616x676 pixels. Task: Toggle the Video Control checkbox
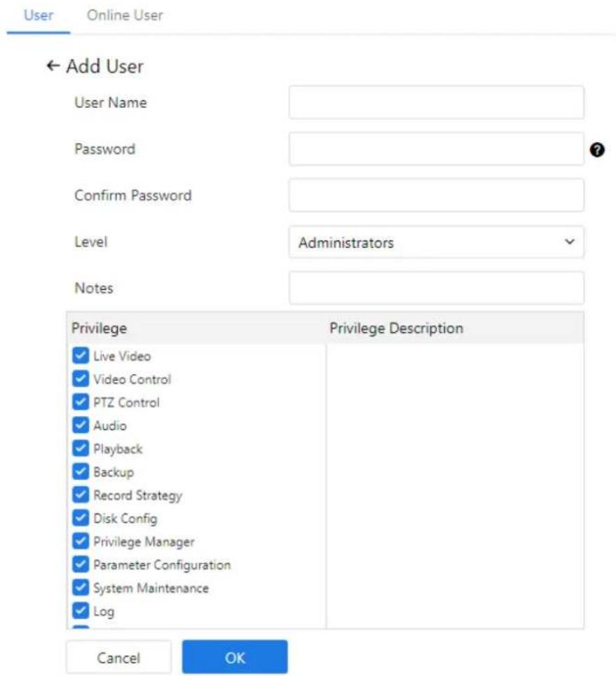click(x=81, y=379)
